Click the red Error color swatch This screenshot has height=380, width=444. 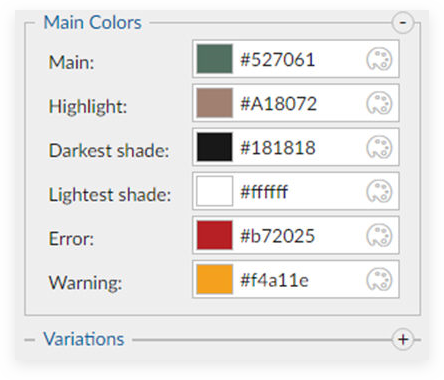pos(214,235)
